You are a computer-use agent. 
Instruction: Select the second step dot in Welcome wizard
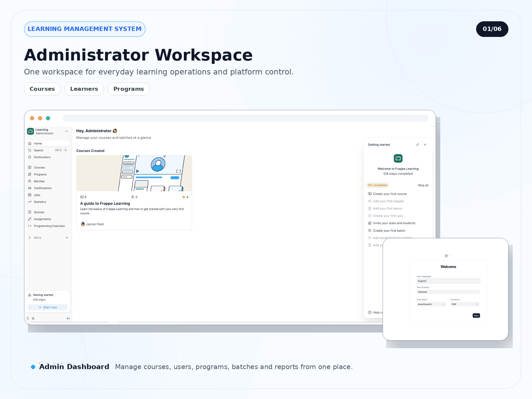click(451, 256)
